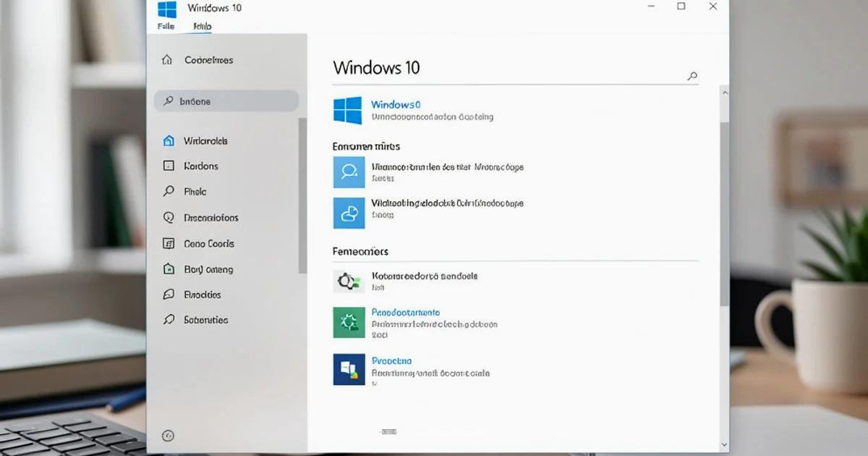868x456 pixels.
Task: Click the magnifier icon inside the sidebar search box
Action: coord(168,101)
